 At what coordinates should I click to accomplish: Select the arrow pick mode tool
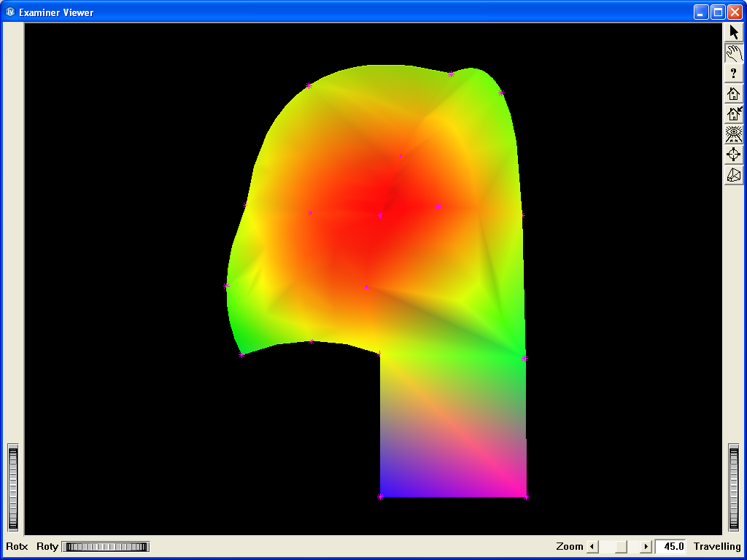point(733,32)
